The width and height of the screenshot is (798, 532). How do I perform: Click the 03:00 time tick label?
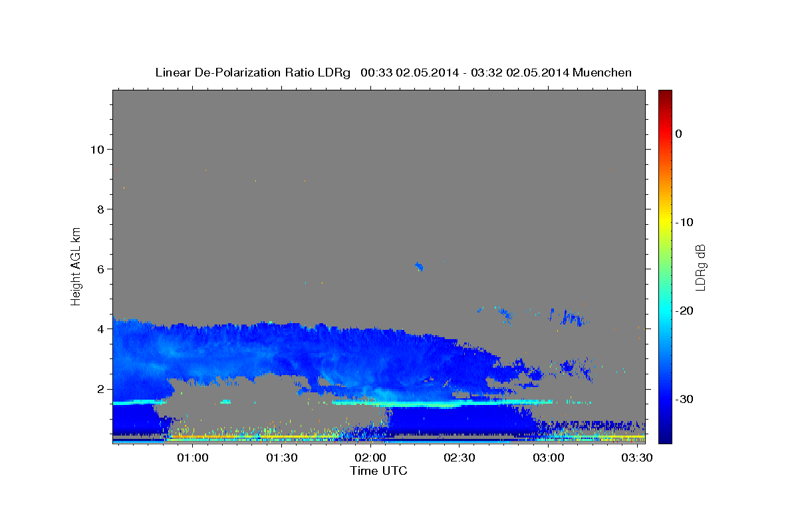pos(548,458)
